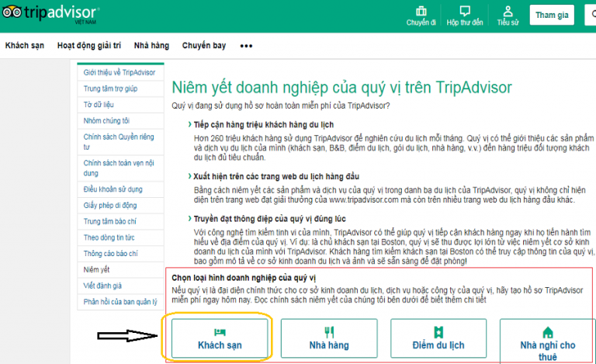Expand the more options ellipsis menu
Viewport: 596px width, 364px height.
(246, 46)
